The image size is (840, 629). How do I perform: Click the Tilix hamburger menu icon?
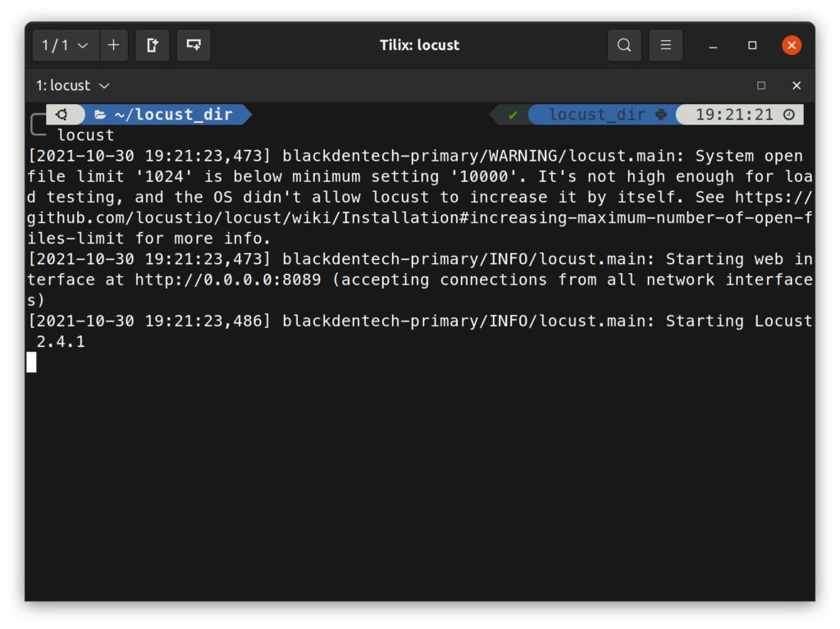pyautogui.click(x=665, y=45)
